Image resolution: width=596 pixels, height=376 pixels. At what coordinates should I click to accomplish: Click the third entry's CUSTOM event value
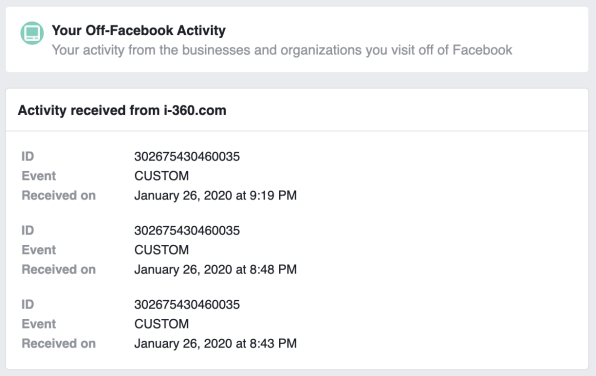point(162,324)
